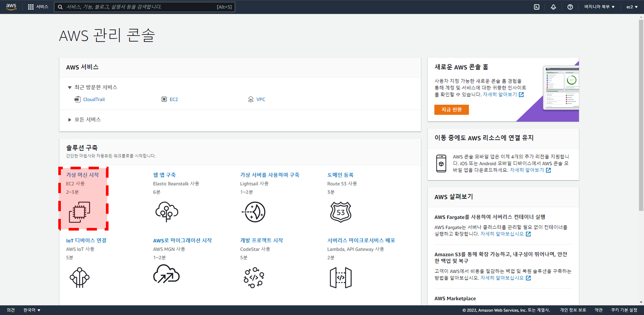The width and height of the screenshot is (644, 315).
Task: Click the EC2 virtual machine launch icon
Action: click(80, 212)
